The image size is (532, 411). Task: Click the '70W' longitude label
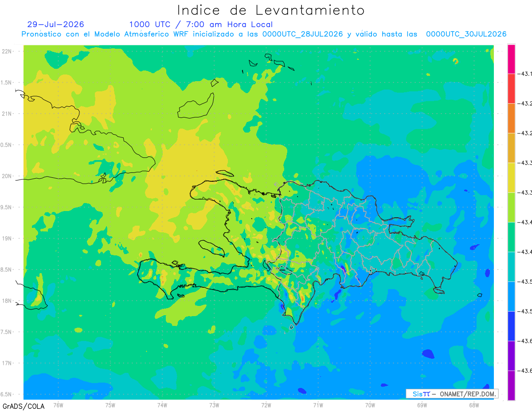370,405
